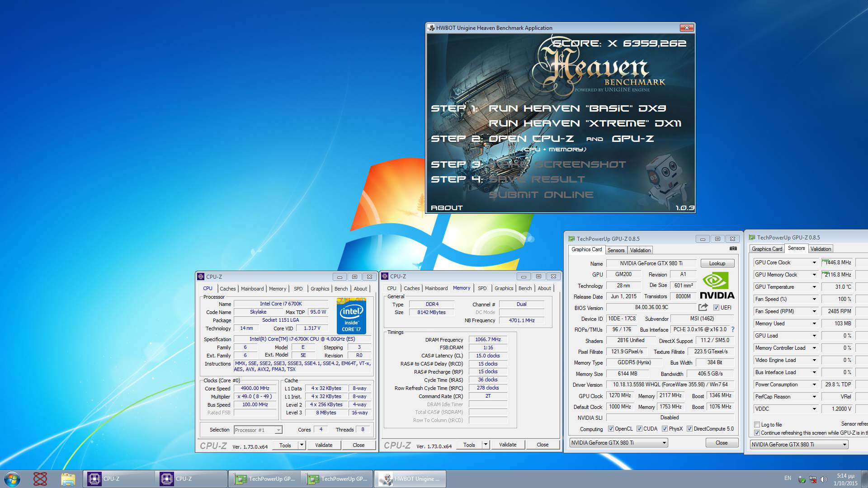Click the network tray icon
The width and height of the screenshot is (868, 488).
[x=813, y=479]
